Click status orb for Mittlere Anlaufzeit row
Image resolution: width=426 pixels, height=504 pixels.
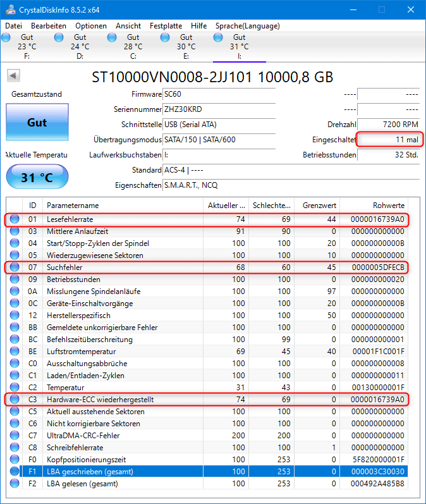[15, 231]
